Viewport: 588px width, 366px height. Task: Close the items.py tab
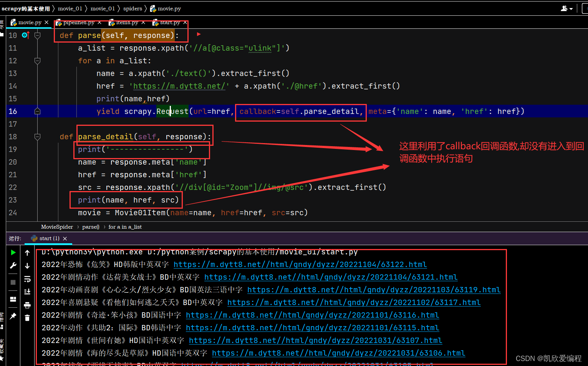(x=143, y=22)
